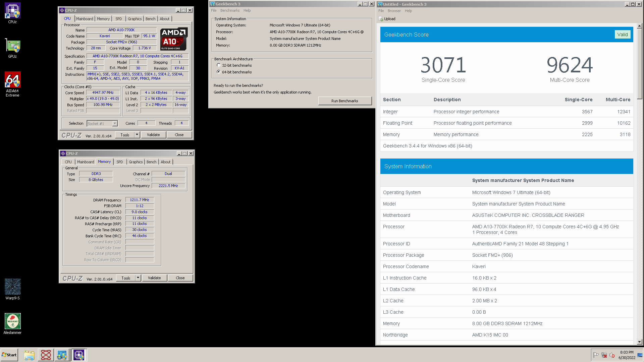
Task: Click the CPU-Z taskbar button
Action: (x=79, y=355)
